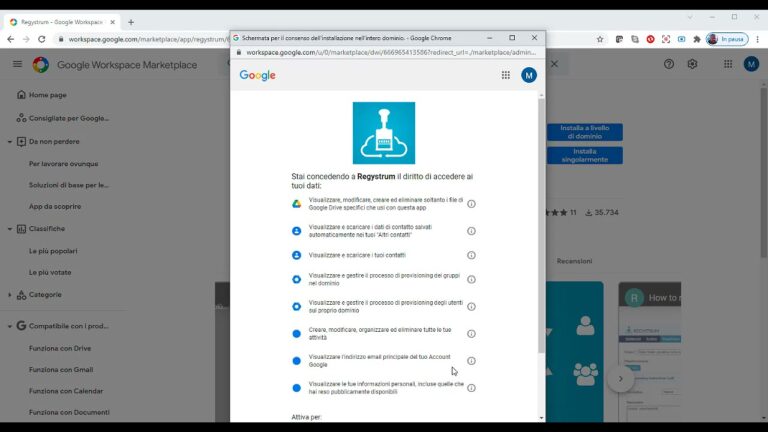The image size is (768, 432).
Task: Show info for Google Drive files permission
Action: click(471, 204)
